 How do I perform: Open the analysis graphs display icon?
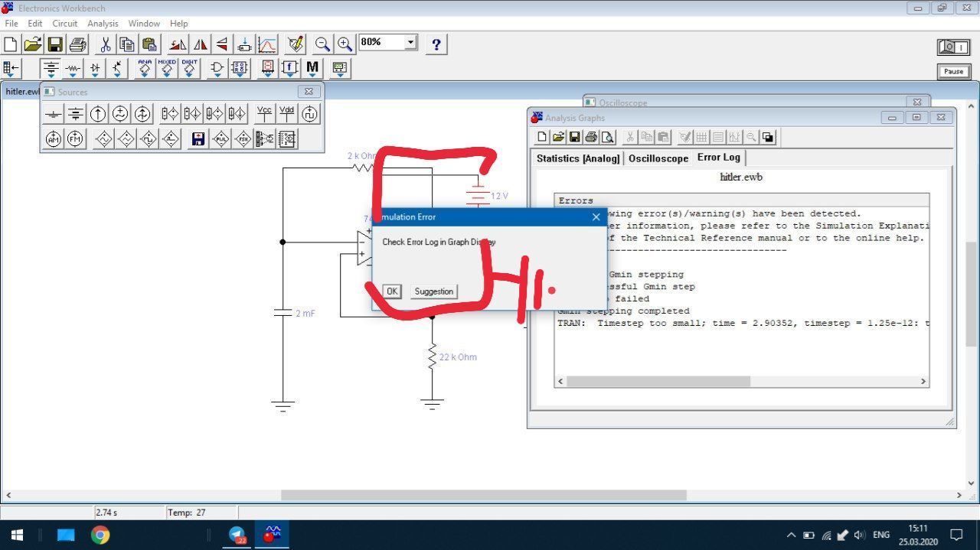point(266,44)
